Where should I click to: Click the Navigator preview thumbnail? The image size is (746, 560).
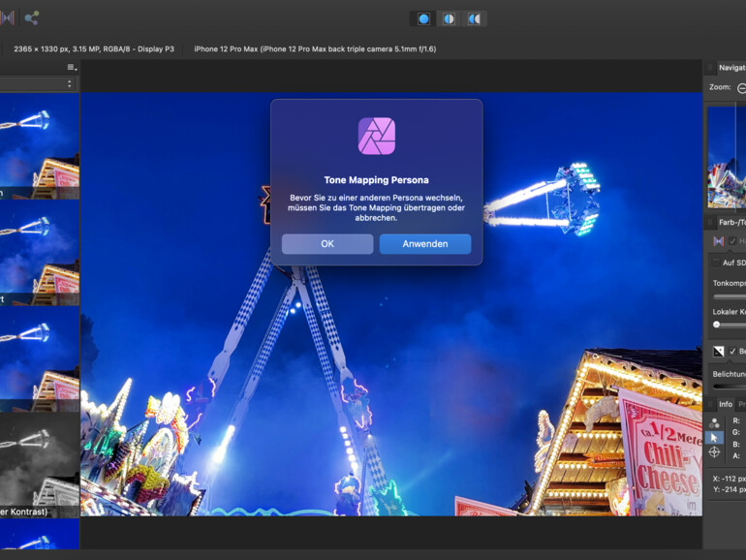727,157
